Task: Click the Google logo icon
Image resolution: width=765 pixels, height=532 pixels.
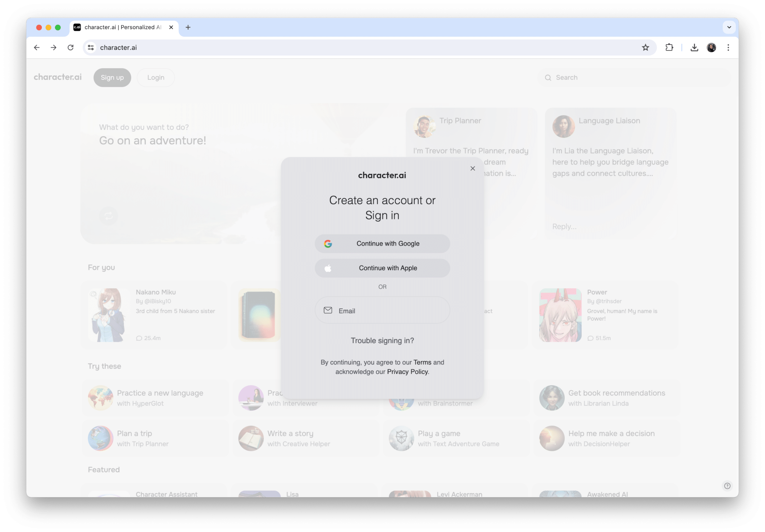Action: pyautogui.click(x=328, y=244)
